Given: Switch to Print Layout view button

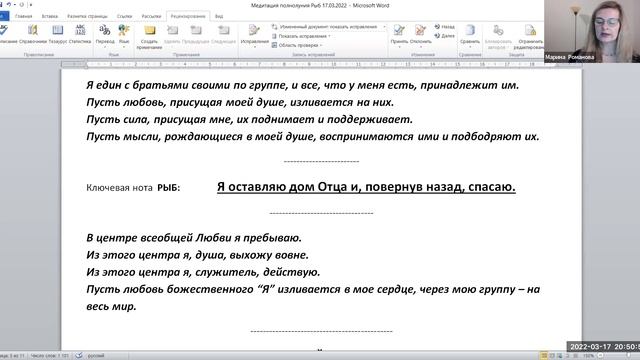Looking at the screenshot, I should (544, 356).
